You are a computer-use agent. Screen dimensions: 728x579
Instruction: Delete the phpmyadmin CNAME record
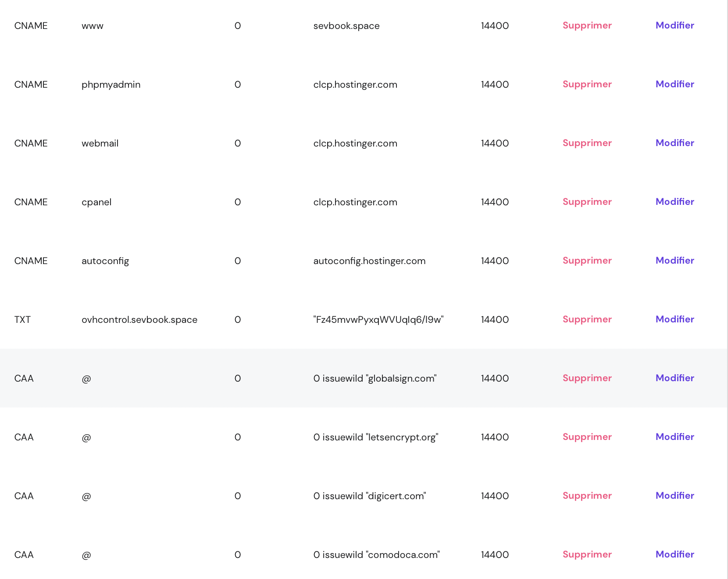pyautogui.click(x=587, y=84)
